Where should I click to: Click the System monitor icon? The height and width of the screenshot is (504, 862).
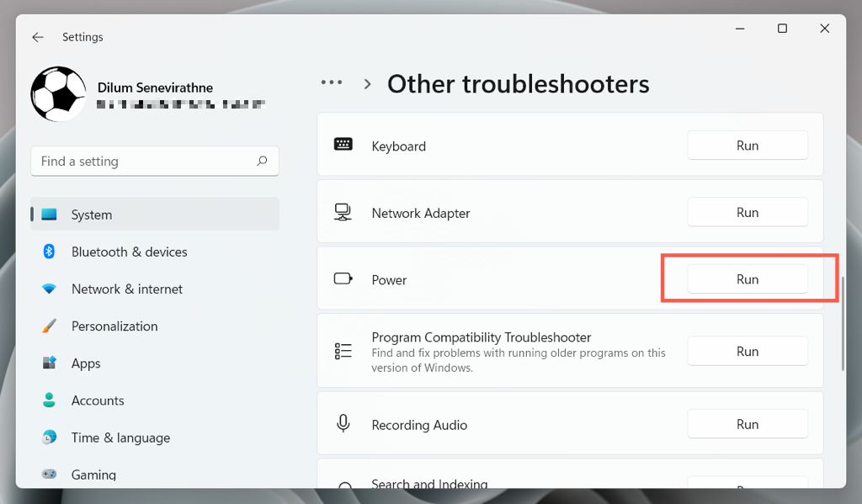click(x=49, y=214)
